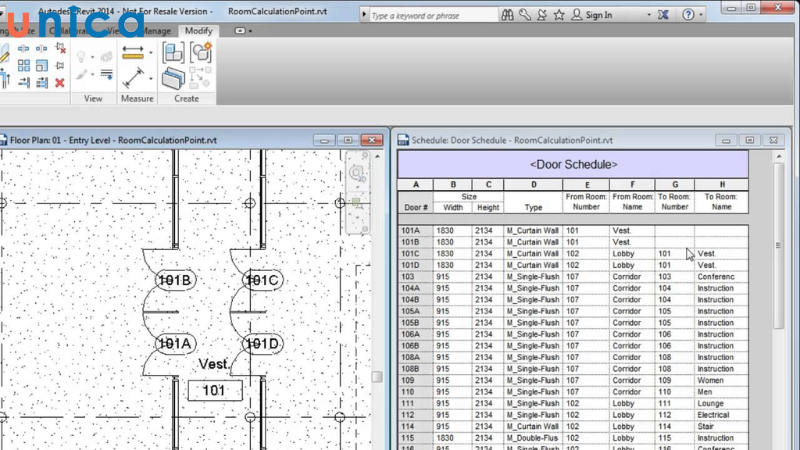The image size is (800, 450).
Task: Toggle ribbon panel minimize button
Action: (x=241, y=31)
